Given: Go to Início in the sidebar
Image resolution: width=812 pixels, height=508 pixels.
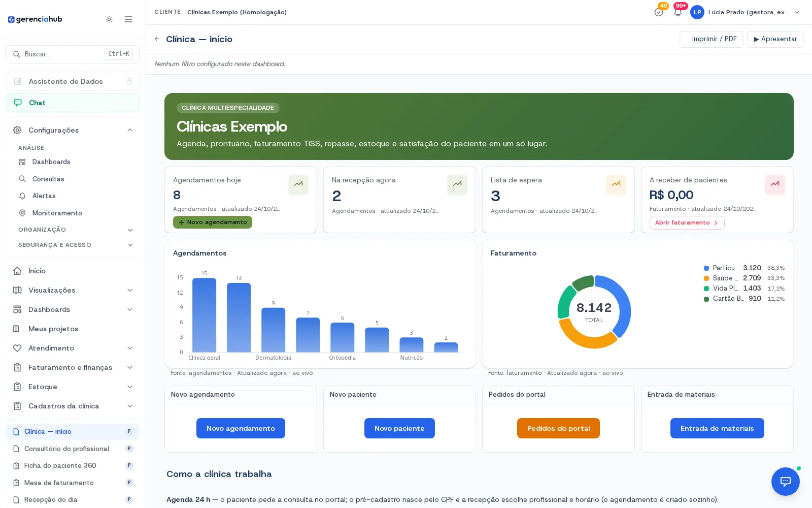Looking at the screenshot, I should pos(73,271).
